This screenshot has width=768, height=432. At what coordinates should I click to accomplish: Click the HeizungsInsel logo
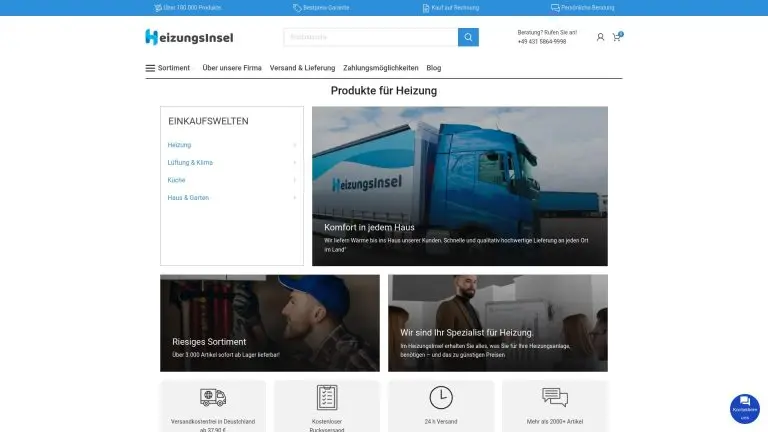click(189, 37)
